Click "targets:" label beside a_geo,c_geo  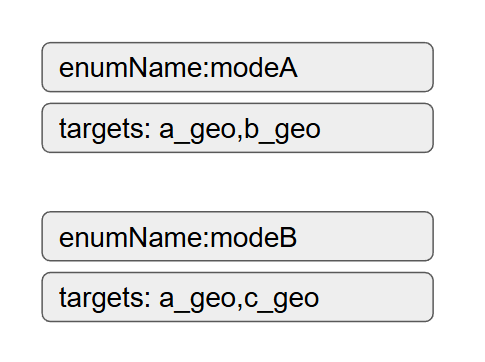coord(105,299)
